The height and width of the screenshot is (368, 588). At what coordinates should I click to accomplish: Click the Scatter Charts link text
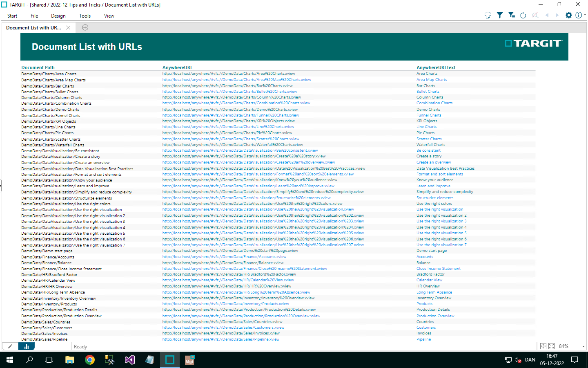[x=429, y=139]
